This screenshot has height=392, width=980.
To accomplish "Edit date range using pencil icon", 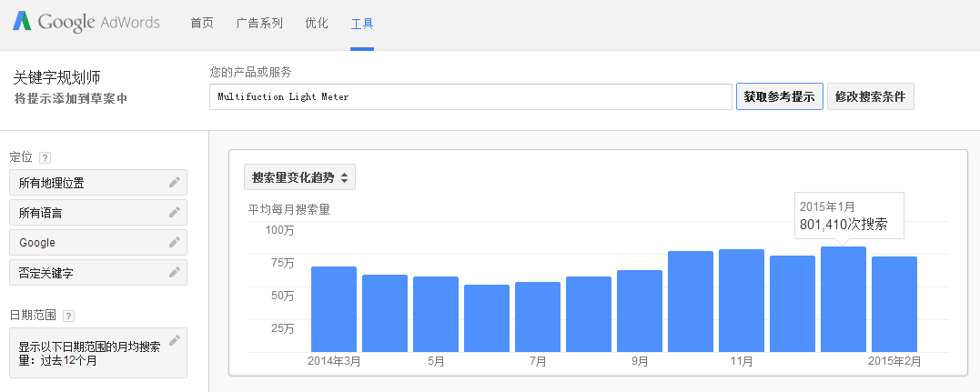I will point(175,340).
